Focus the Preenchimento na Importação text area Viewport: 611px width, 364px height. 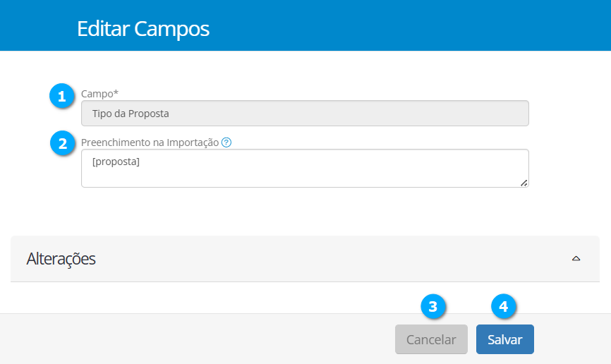[x=305, y=168]
